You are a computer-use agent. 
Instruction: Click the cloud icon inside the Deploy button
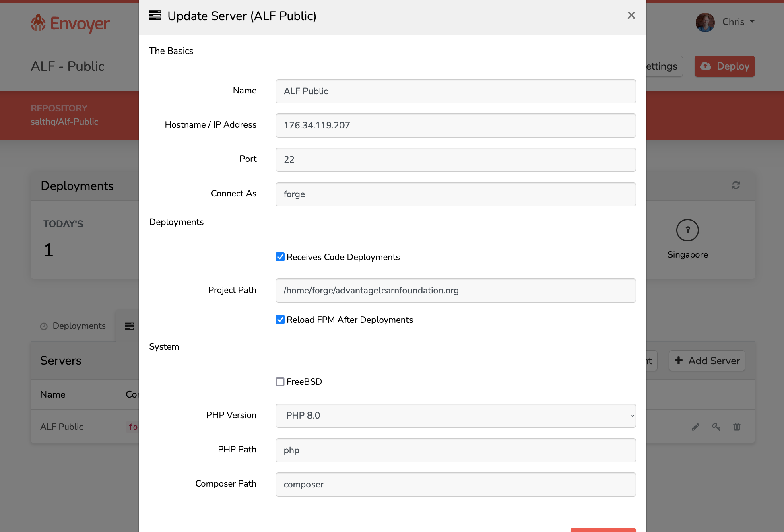706,66
